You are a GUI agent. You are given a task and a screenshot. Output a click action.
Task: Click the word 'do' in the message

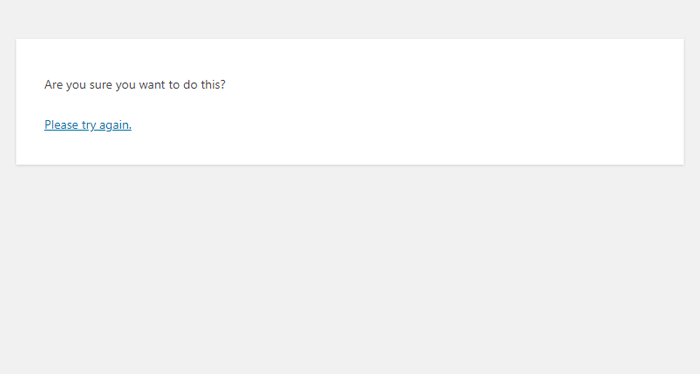(x=190, y=84)
